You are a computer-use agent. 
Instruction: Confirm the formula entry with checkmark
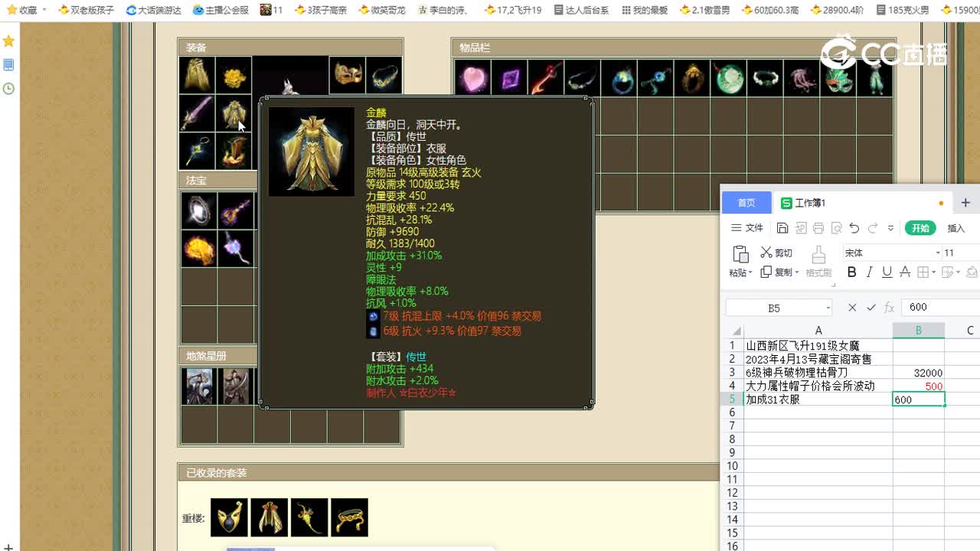[x=871, y=308]
